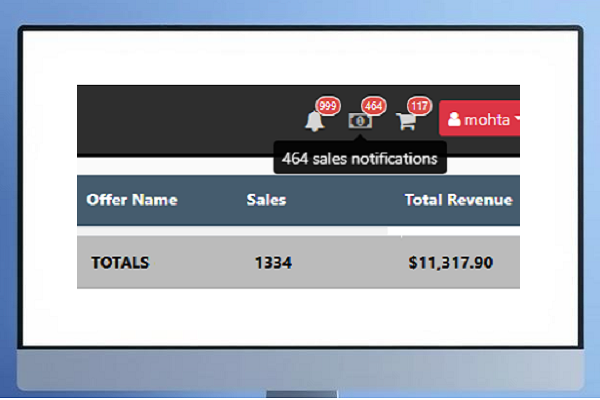
Task: Click the 1334 total sales value
Action: (x=273, y=263)
